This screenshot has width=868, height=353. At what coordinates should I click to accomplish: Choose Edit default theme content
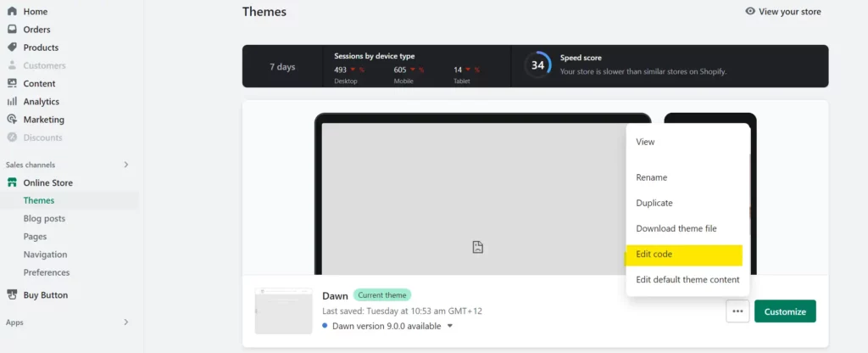[x=687, y=280]
